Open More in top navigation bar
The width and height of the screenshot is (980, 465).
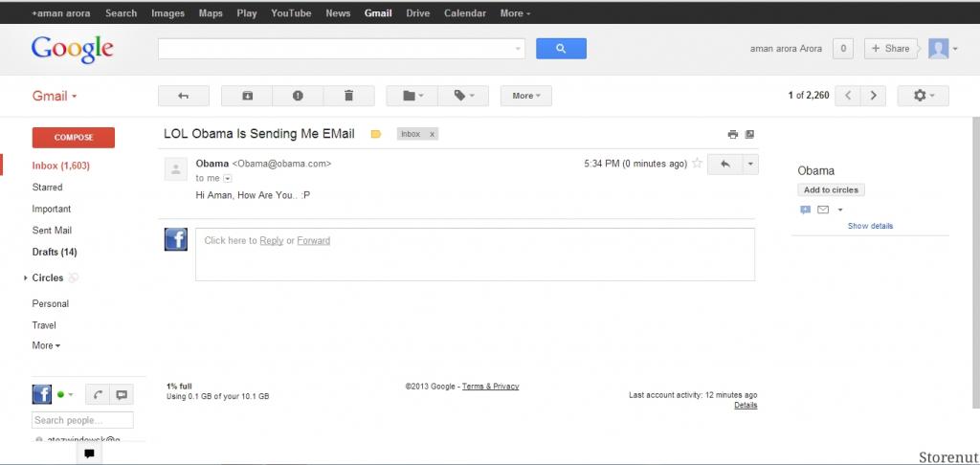coord(516,13)
